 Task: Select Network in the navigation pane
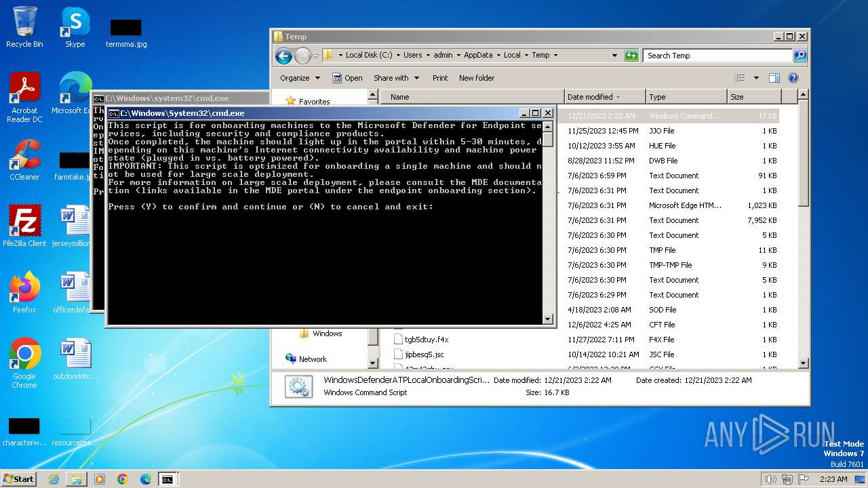pos(313,359)
